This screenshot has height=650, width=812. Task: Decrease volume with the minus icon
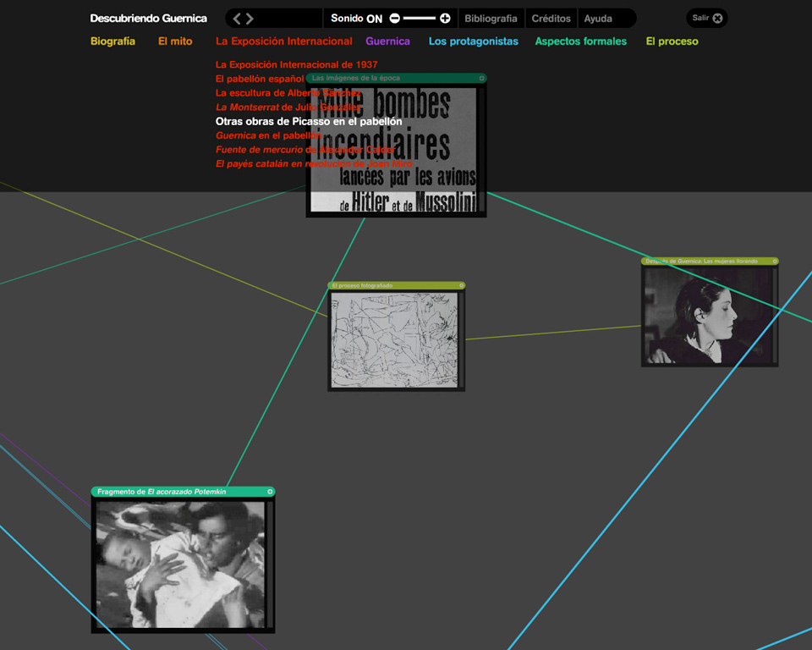[x=395, y=19]
